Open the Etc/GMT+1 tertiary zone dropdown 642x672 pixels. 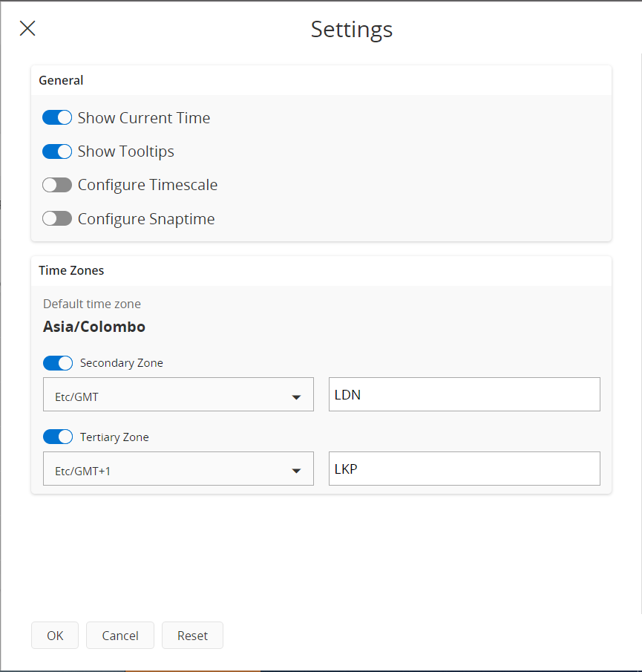(178, 469)
